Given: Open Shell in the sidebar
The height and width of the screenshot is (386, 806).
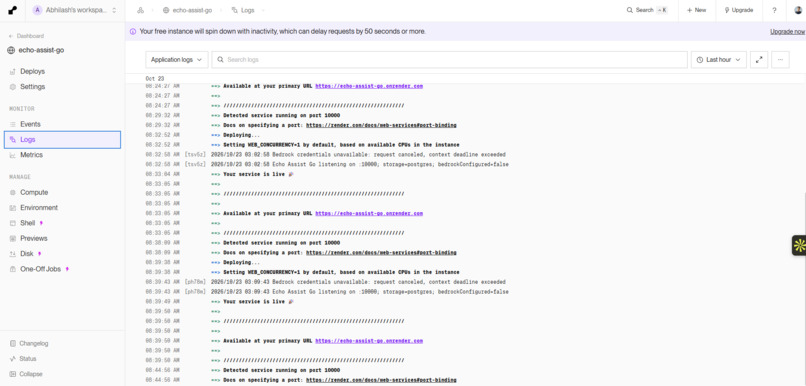Looking at the screenshot, I should (28, 224).
